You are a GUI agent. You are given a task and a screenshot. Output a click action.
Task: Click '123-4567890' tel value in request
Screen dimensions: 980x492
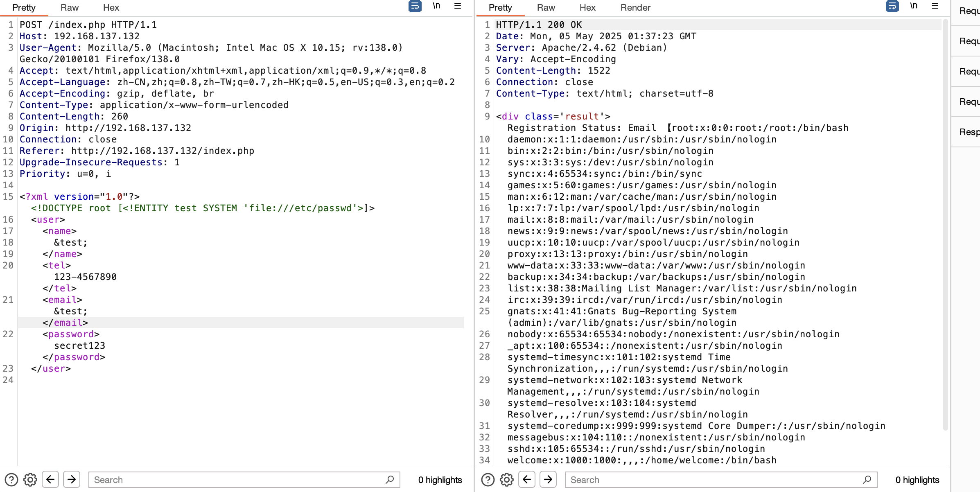85,277
